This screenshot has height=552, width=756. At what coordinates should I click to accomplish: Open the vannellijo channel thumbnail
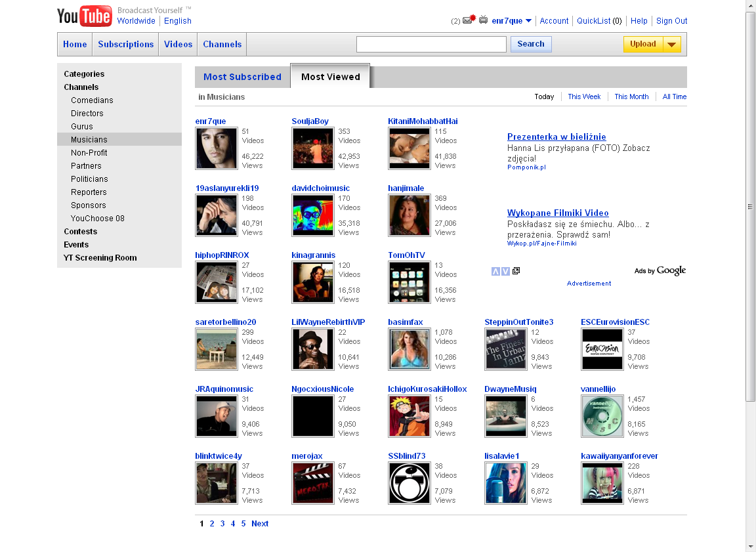point(602,417)
